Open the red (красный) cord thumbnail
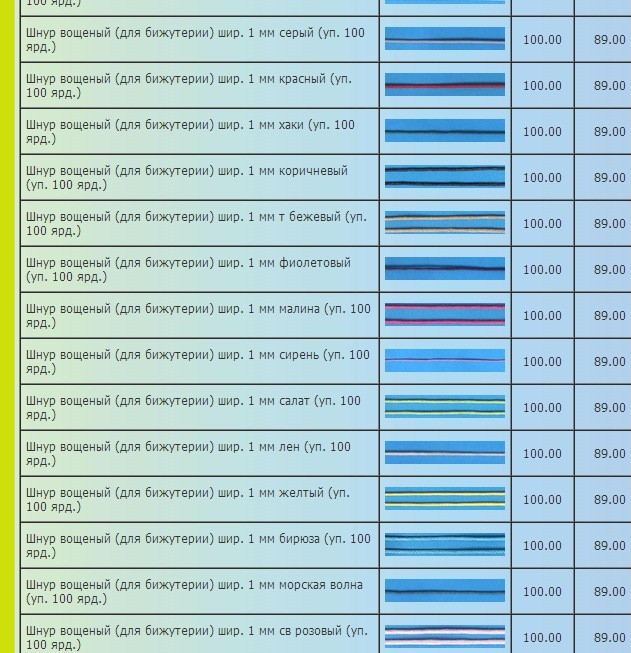Viewport: 631px width, 653px height. coord(444,85)
